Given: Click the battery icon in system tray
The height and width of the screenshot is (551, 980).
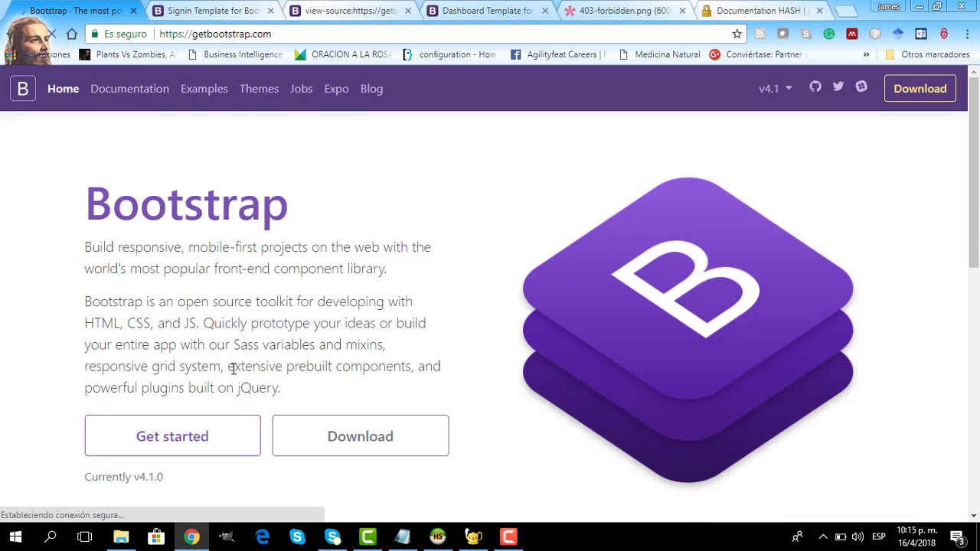Looking at the screenshot, I should pos(841,536).
